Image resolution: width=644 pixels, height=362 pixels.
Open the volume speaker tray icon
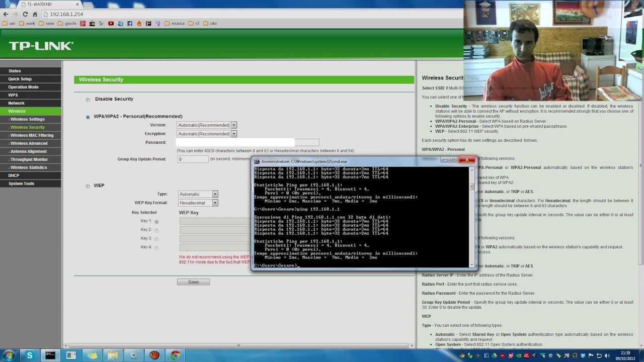coord(606,356)
